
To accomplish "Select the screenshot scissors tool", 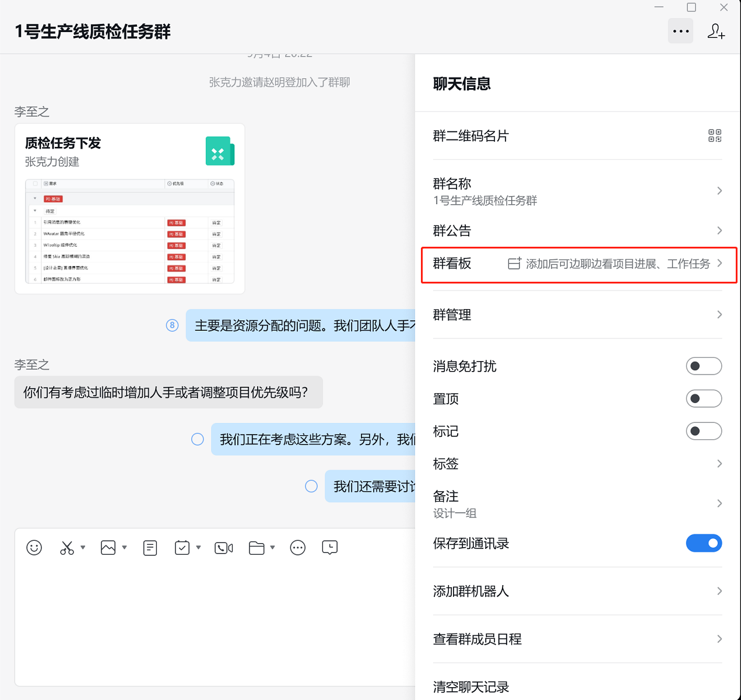I will 67,548.
